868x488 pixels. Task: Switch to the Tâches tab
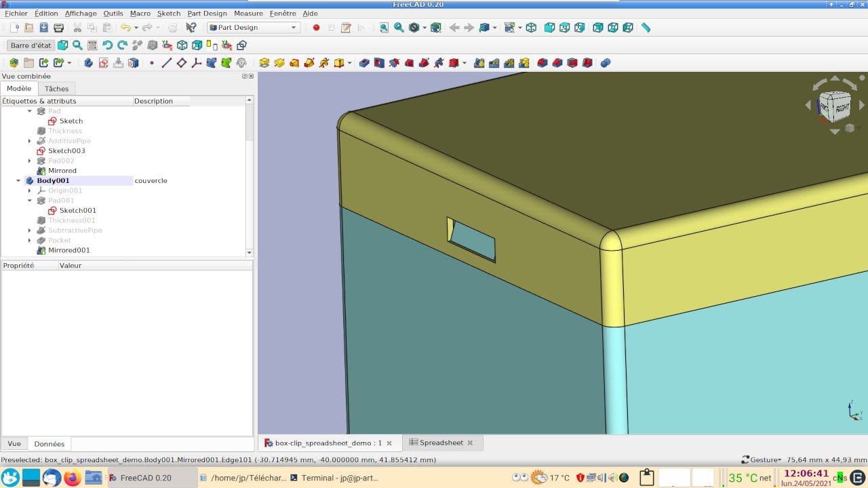[x=57, y=89]
